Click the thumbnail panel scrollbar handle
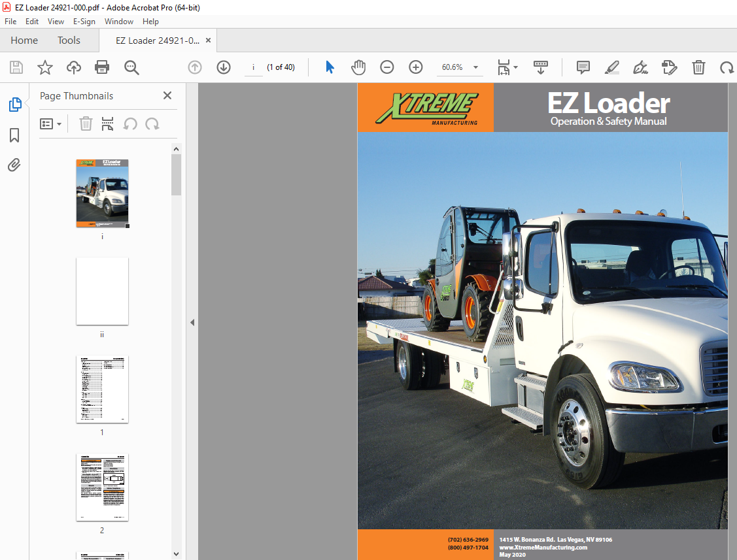 point(177,174)
